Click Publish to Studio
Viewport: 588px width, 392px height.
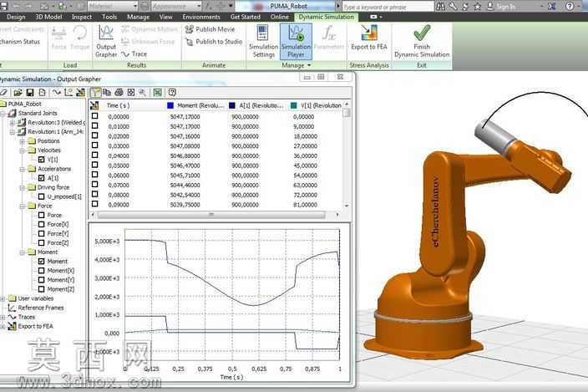(214, 42)
